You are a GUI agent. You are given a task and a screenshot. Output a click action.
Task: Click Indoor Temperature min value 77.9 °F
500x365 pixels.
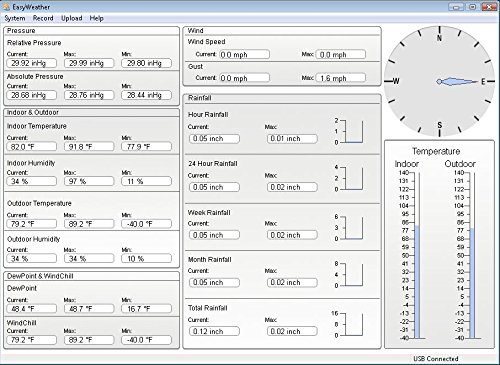[x=147, y=147]
